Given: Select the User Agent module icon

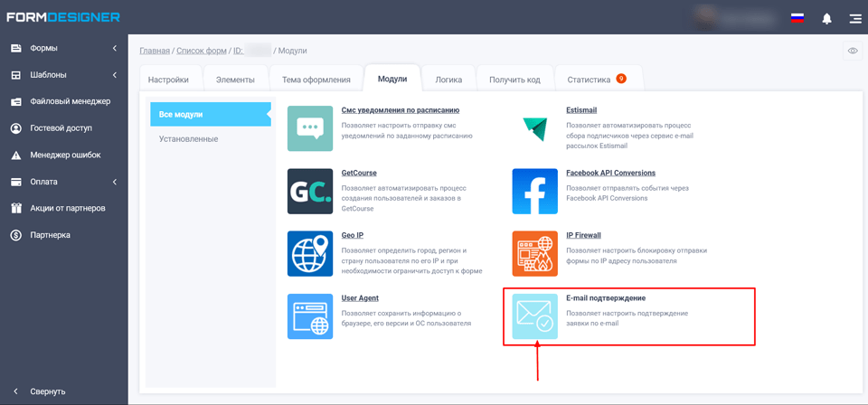Looking at the screenshot, I should (310, 316).
